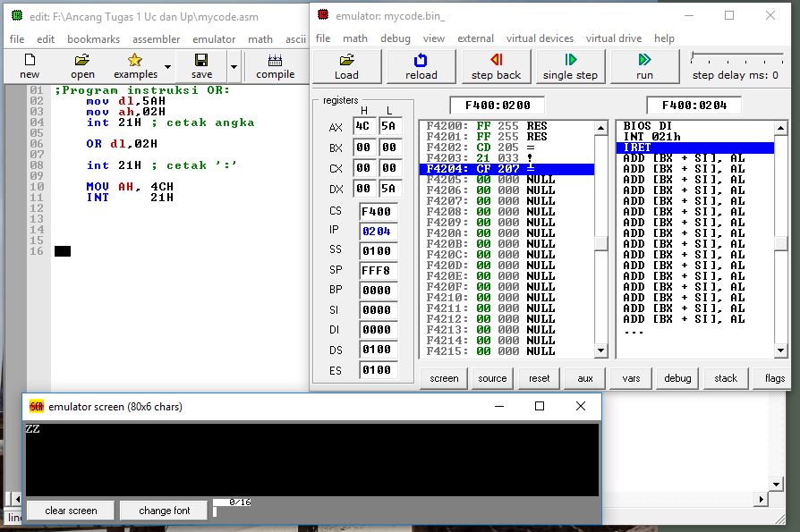The width and height of the screenshot is (800, 532).
Task: Load a binary in the emulator
Action: point(346,66)
